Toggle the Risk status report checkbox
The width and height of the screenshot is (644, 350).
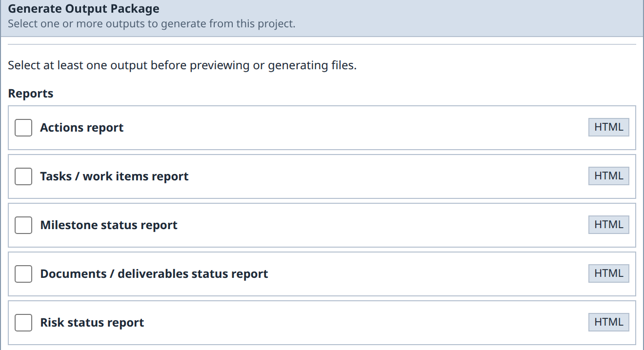coord(23,323)
